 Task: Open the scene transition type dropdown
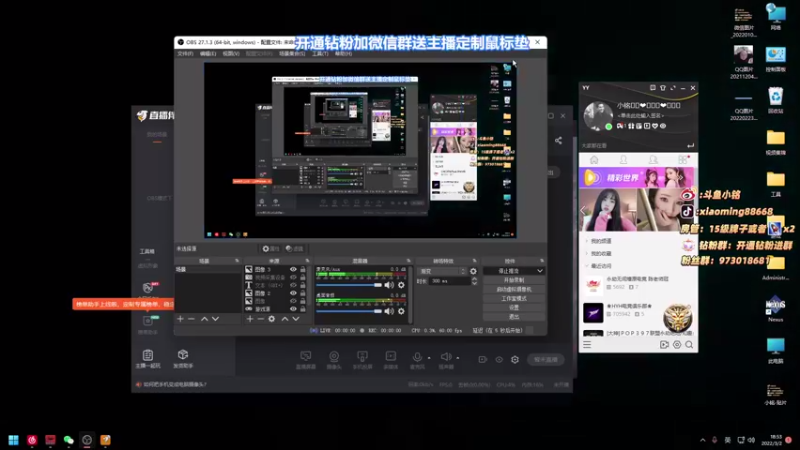pos(442,271)
